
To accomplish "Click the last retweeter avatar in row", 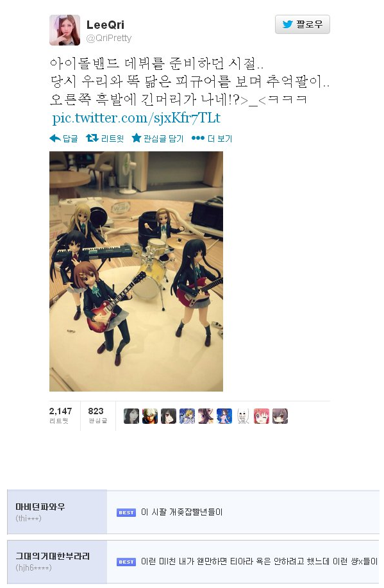I will coord(280,416).
